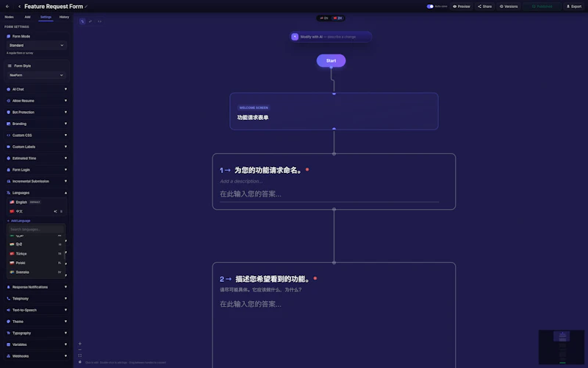Fit canvas to view
The height and width of the screenshot is (368, 588).
pos(79,355)
